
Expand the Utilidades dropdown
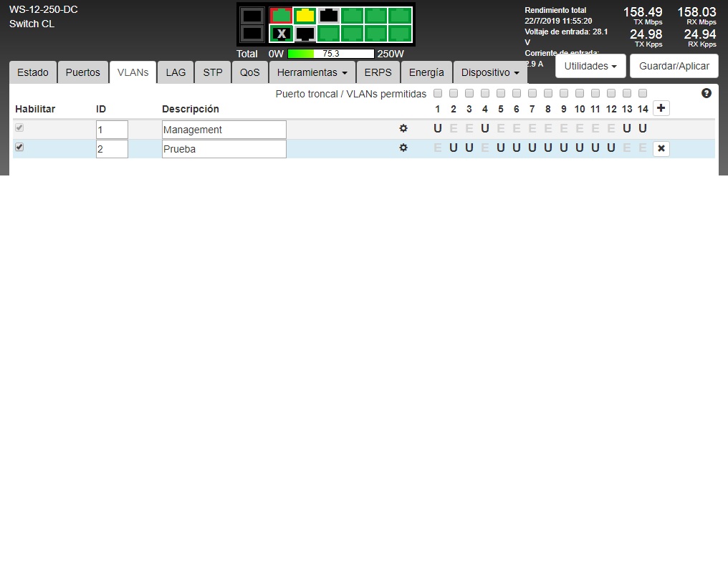tap(590, 66)
